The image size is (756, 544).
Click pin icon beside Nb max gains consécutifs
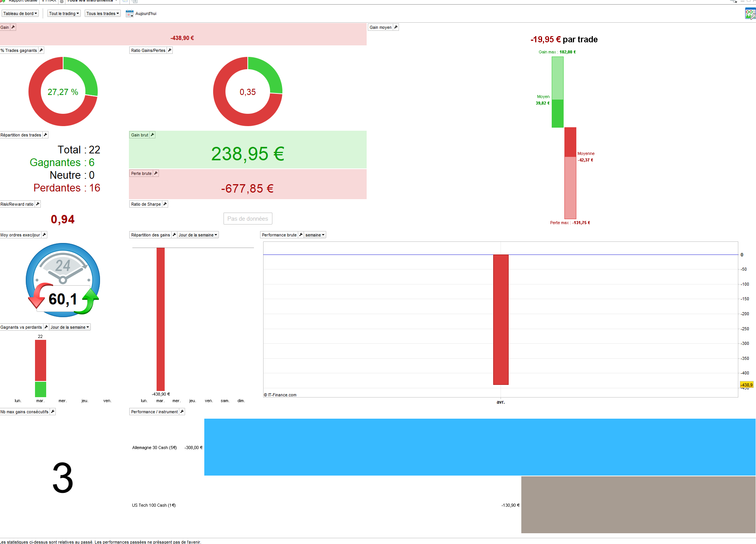coord(53,412)
